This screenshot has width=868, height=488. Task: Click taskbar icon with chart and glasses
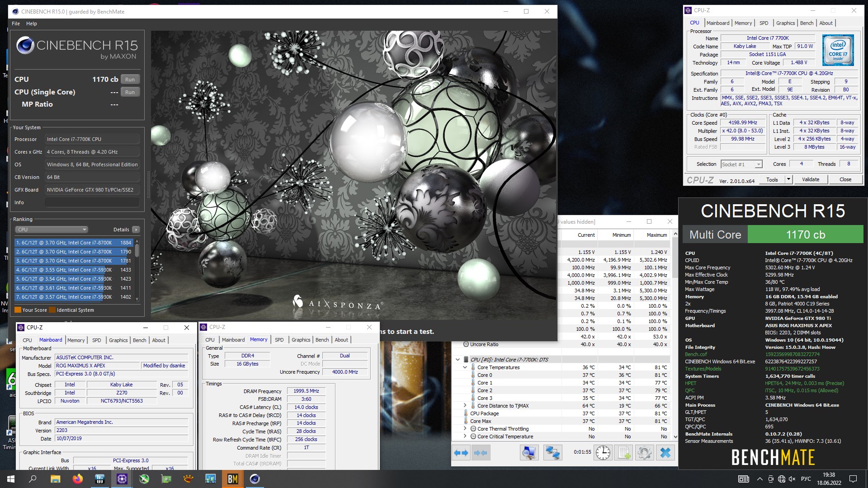click(x=211, y=479)
